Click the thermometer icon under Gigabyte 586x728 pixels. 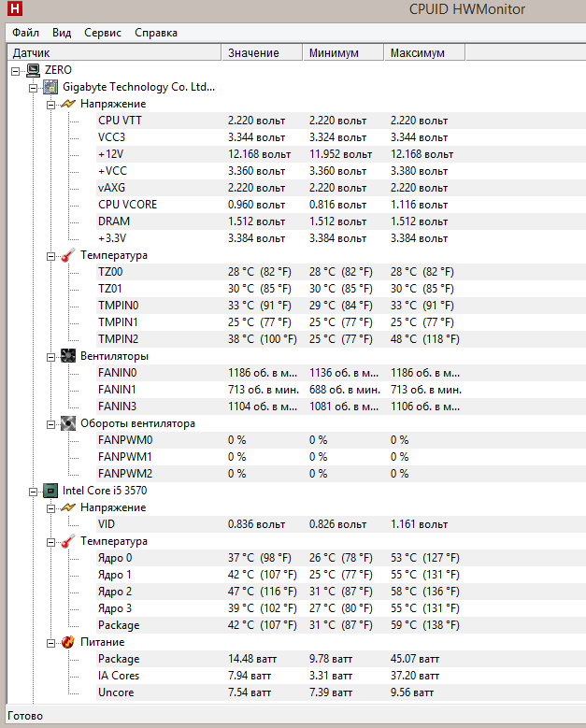[x=67, y=255]
